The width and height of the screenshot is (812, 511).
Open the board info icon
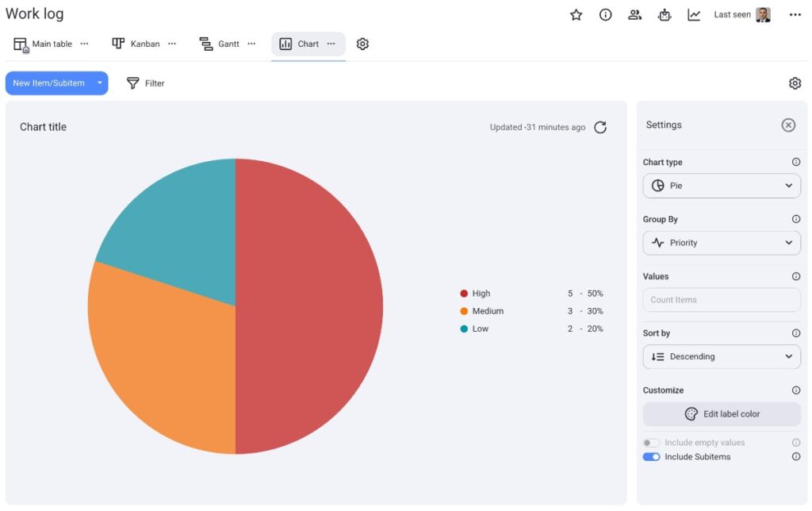(606, 15)
